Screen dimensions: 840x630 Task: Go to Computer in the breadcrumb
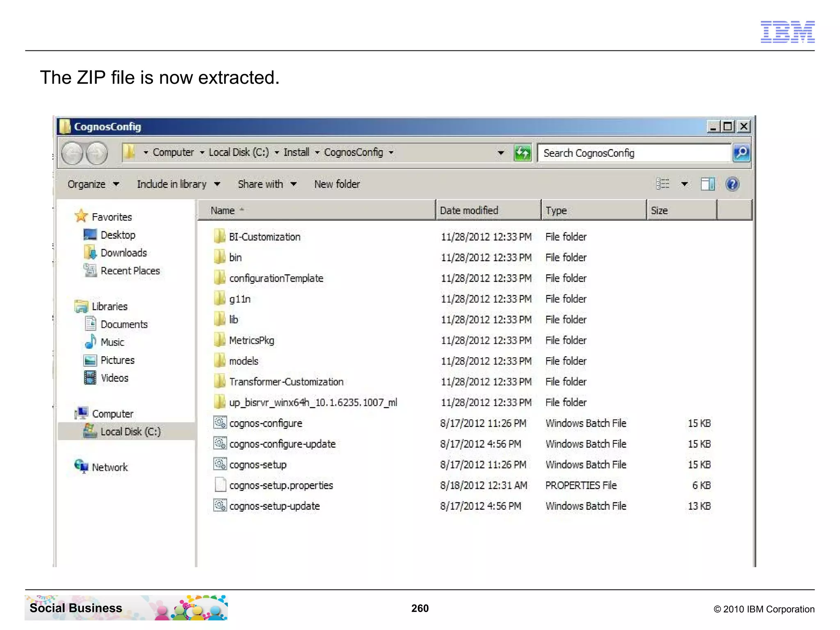[173, 153]
